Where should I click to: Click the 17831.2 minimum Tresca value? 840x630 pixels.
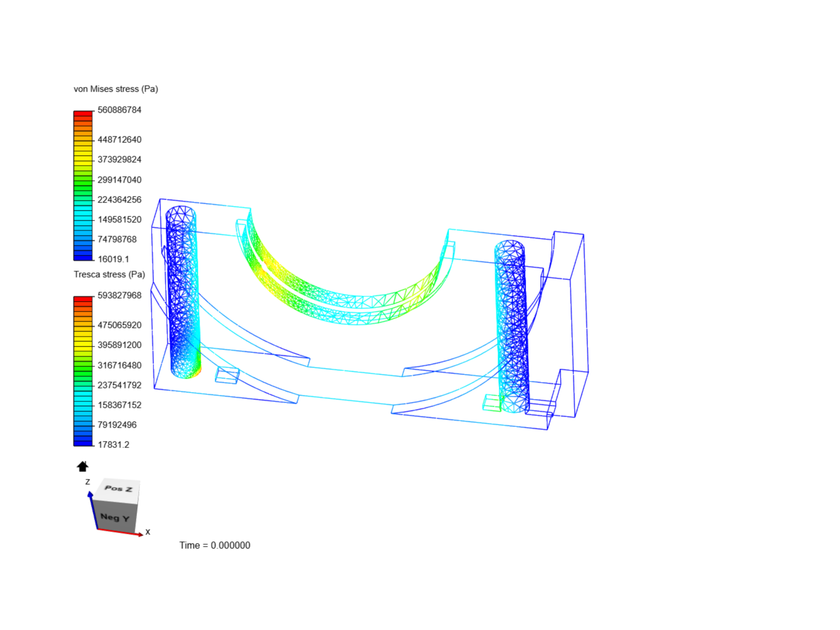114,444
